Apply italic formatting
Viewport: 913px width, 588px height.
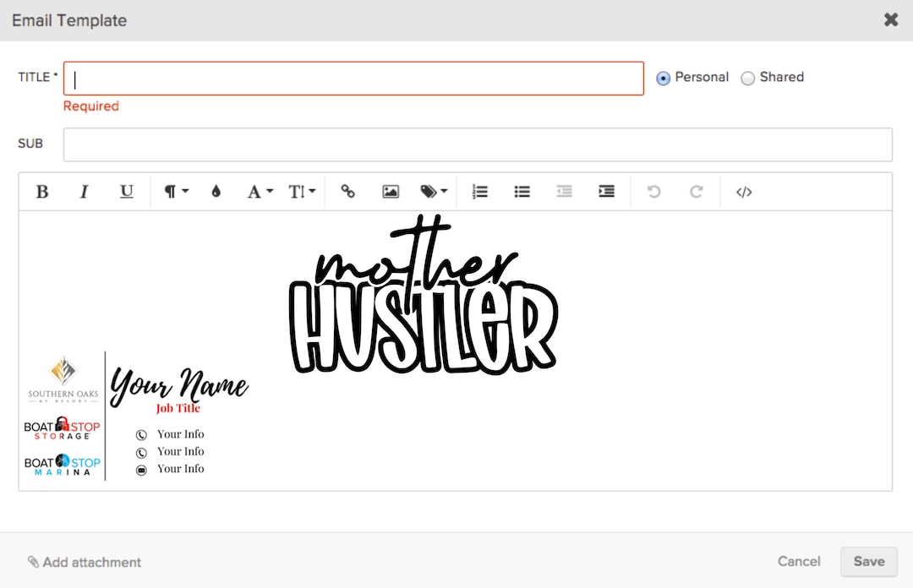85,192
